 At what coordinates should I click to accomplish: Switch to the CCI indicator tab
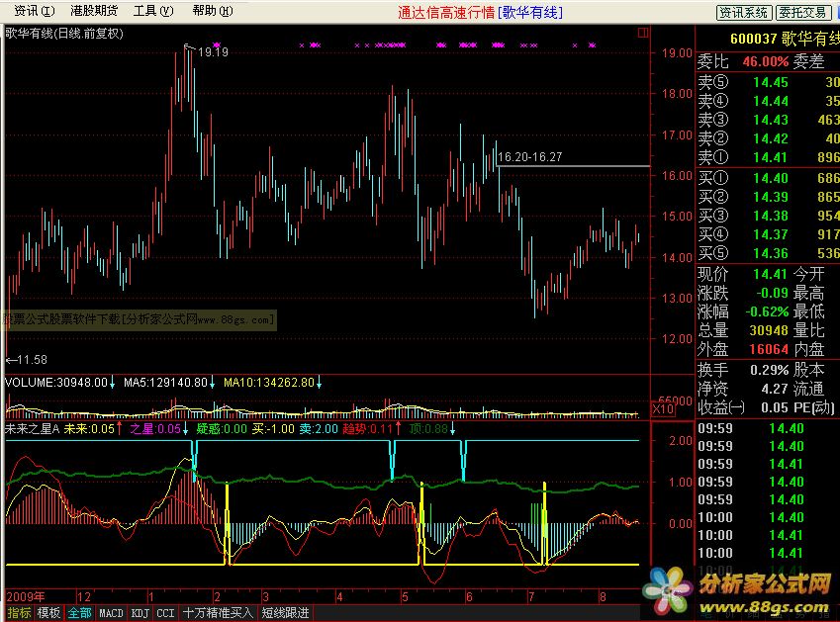(165, 613)
